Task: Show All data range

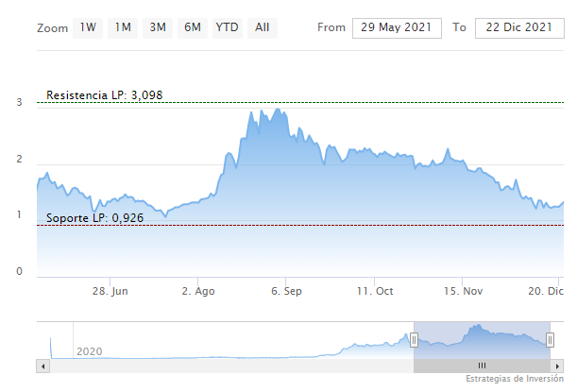Action: point(262,27)
